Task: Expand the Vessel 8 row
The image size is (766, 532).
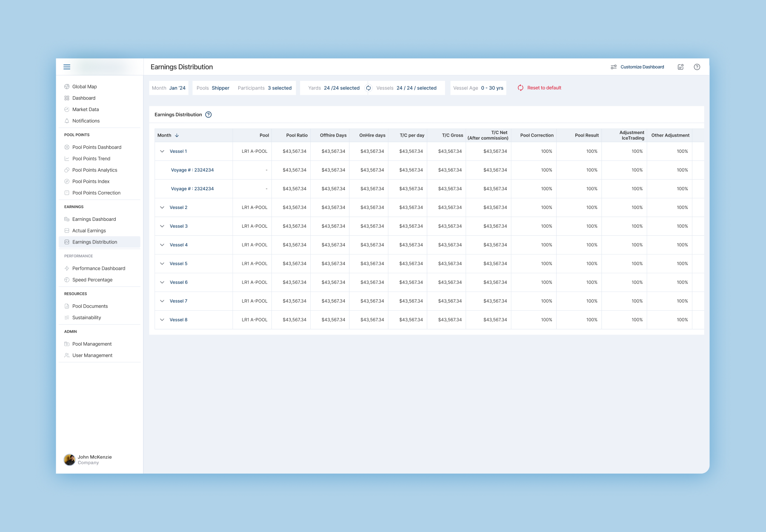Action: click(x=162, y=320)
